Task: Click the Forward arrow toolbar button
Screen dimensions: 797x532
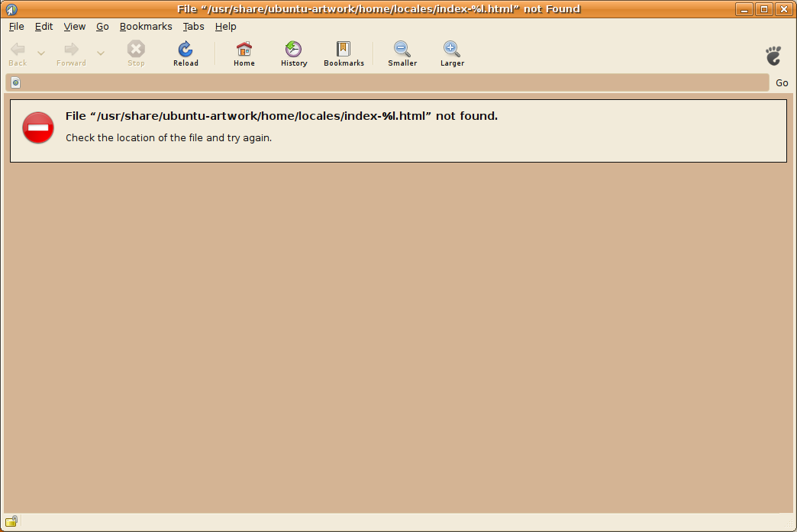Action: pyautogui.click(x=71, y=53)
